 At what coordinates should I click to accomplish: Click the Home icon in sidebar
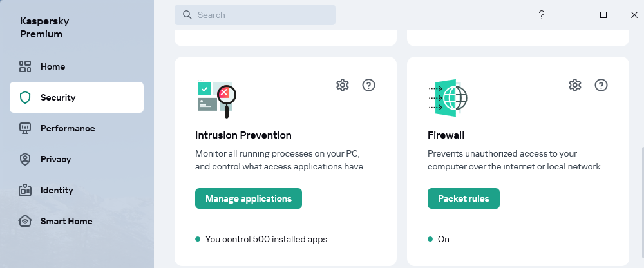pos(25,66)
